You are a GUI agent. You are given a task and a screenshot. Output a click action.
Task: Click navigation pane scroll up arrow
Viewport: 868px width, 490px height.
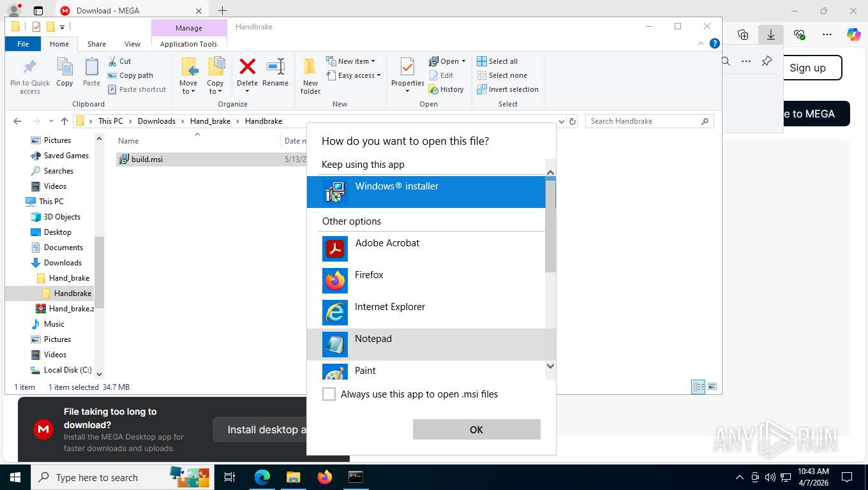tap(99, 138)
